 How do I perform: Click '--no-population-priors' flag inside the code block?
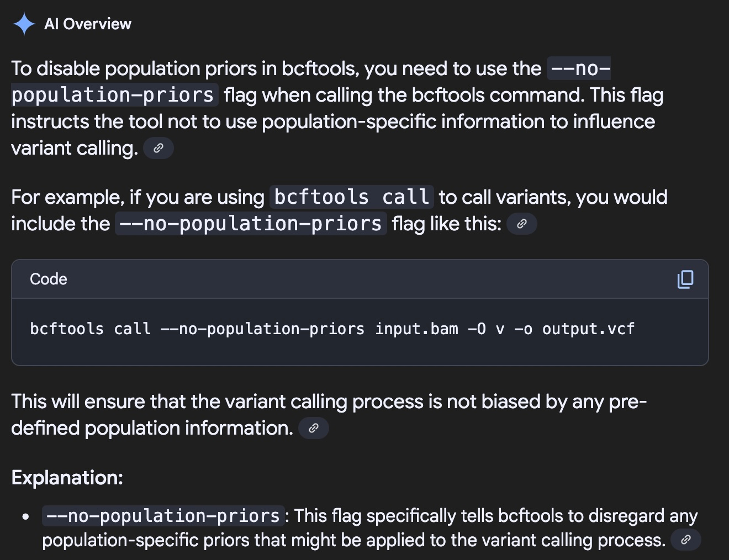(x=262, y=329)
